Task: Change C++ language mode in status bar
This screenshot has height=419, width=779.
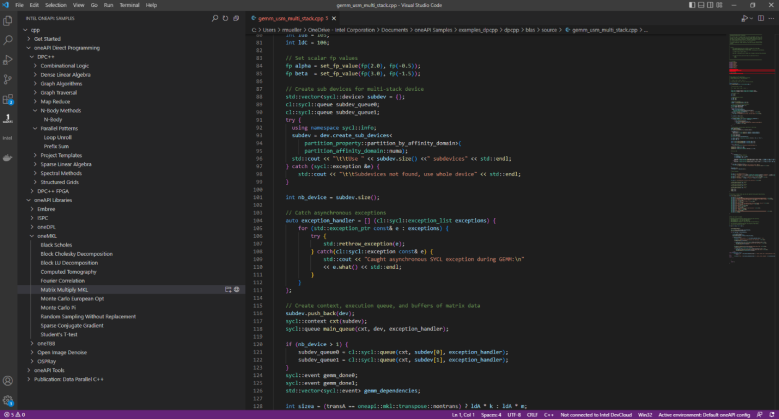Action: click(x=548, y=415)
